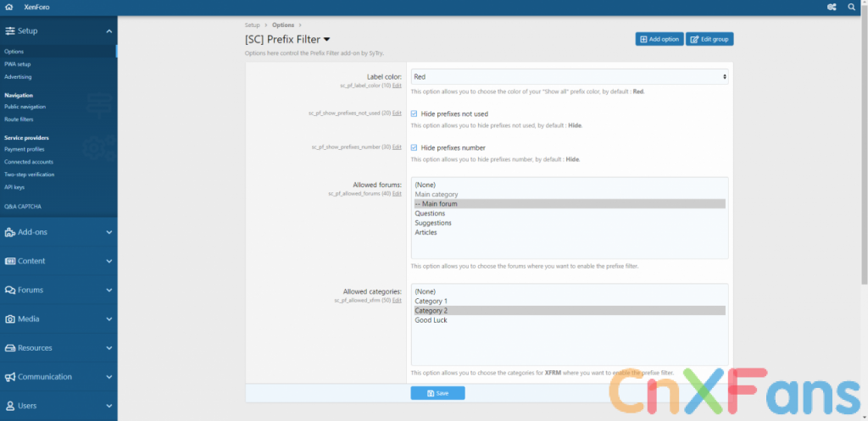Select Suggestions in Allowed forums list

pyautogui.click(x=570, y=223)
